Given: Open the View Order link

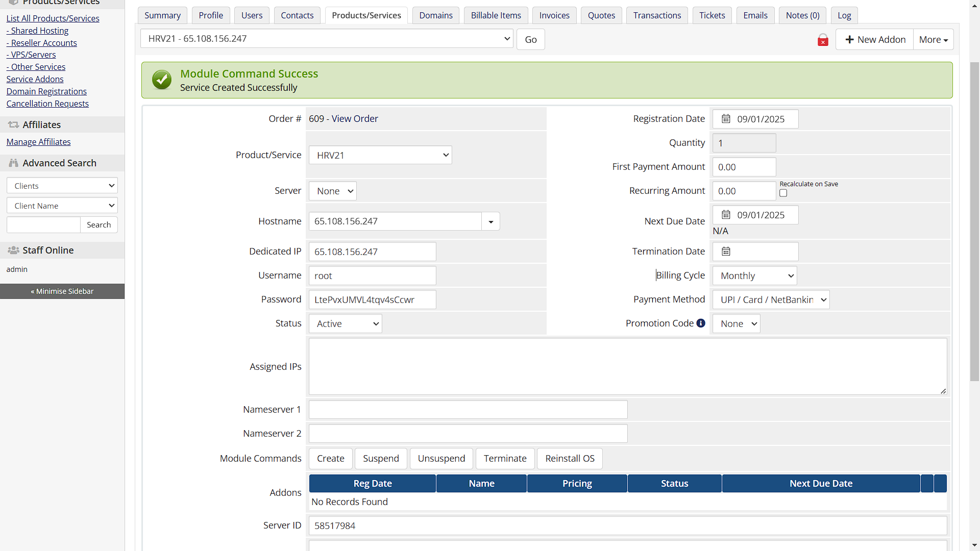Looking at the screenshot, I should 355,119.
